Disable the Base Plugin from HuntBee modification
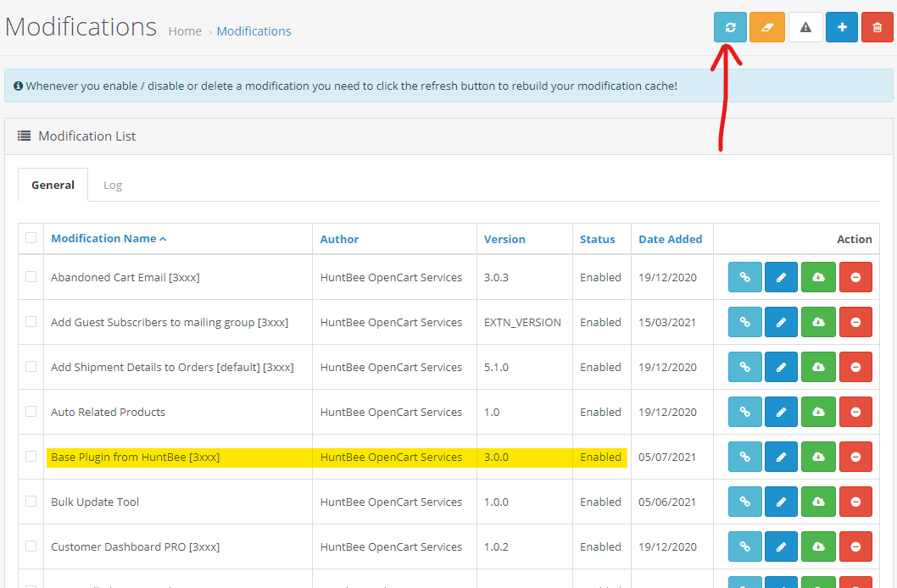897x588 pixels. coord(855,457)
